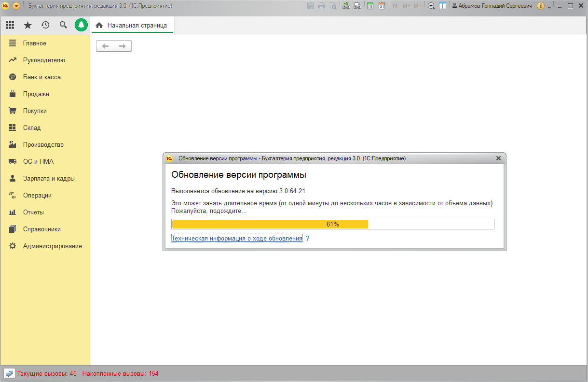Open main menu dropdown arrow in title bar
The height and width of the screenshot is (382, 588).
tap(16, 6)
